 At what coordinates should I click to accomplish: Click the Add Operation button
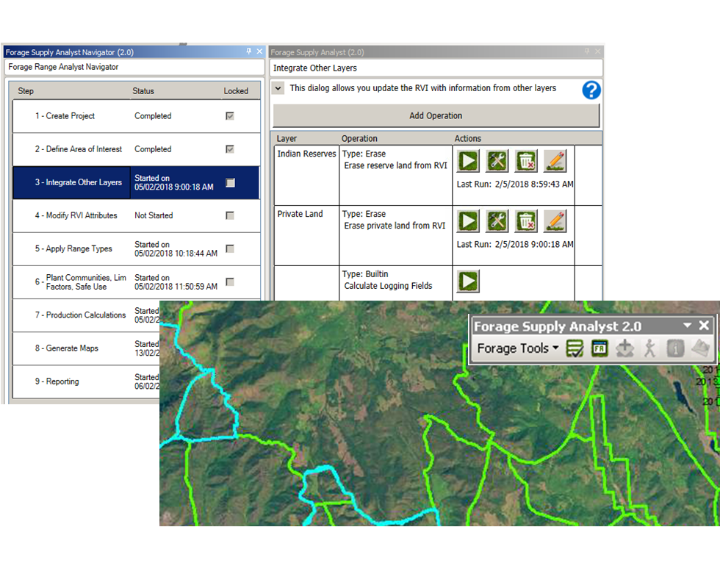(x=436, y=115)
